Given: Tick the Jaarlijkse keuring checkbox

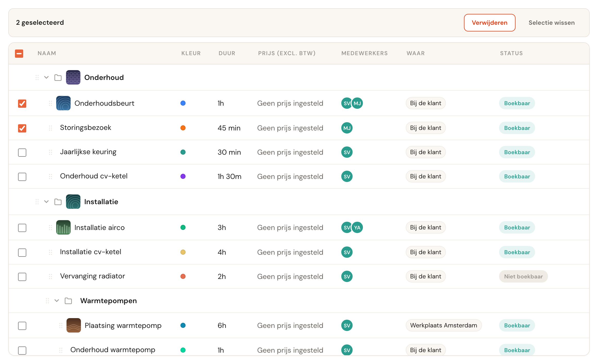Looking at the screenshot, I should pos(22,152).
